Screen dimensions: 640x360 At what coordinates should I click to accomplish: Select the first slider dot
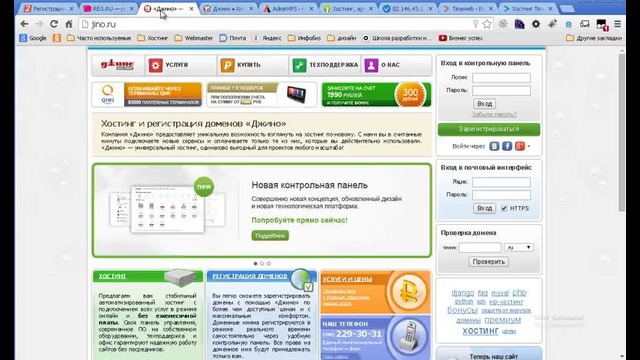pos(256,264)
